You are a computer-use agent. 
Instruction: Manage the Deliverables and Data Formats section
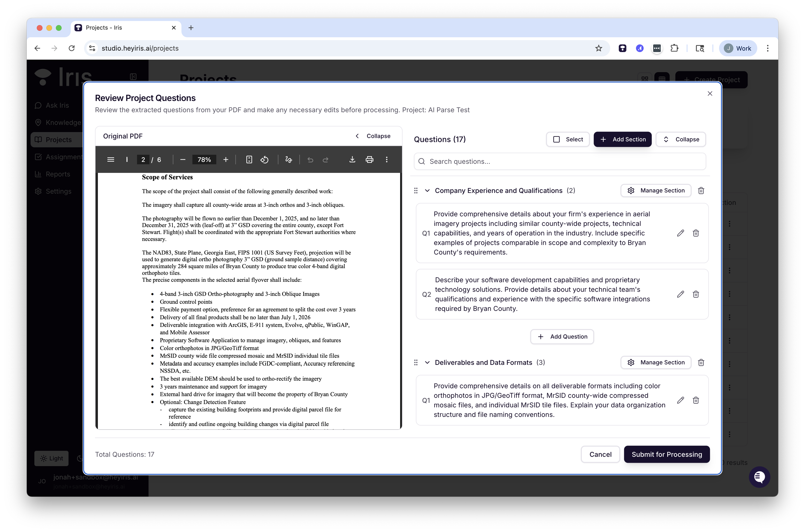tap(656, 362)
